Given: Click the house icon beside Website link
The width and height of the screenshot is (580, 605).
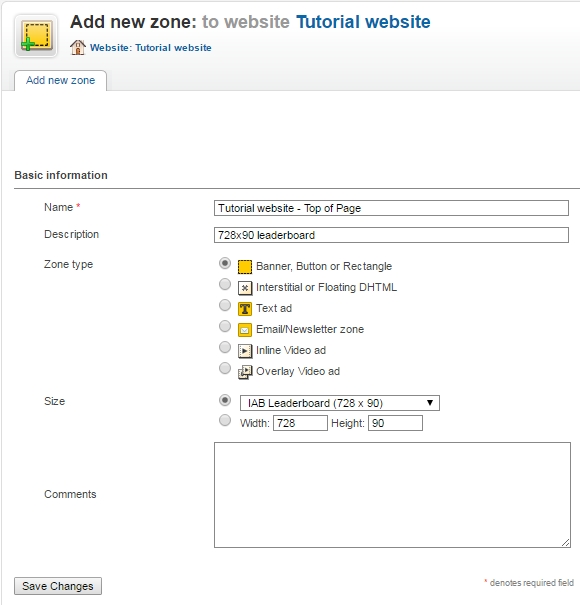Looking at the screenshot, I should point(78,47).
